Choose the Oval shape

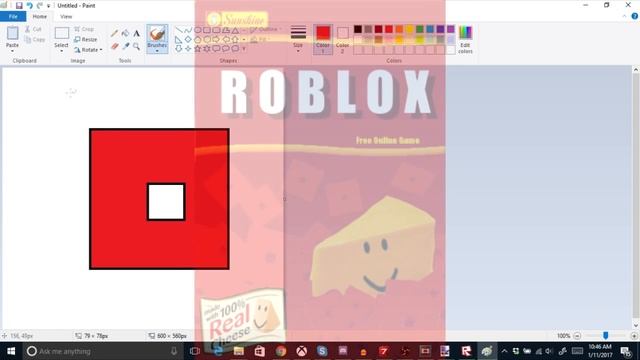coord(198,30)
